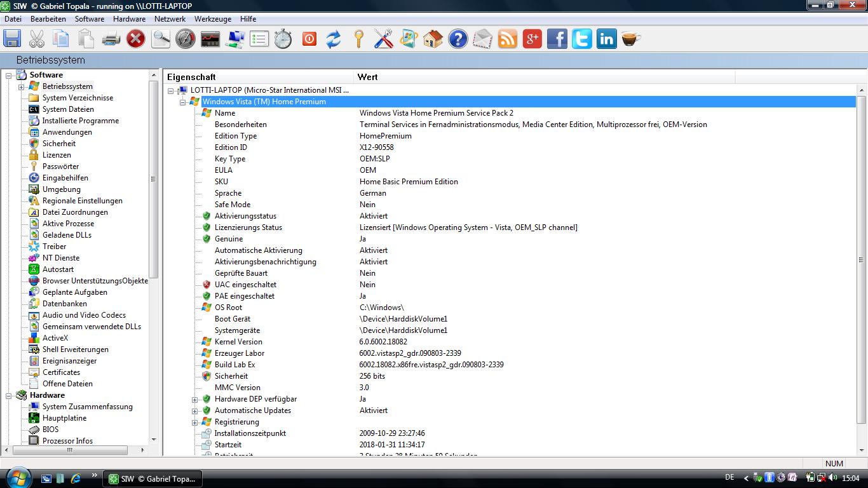Click the Twitter toolbar icon

(x=581, y=39)
